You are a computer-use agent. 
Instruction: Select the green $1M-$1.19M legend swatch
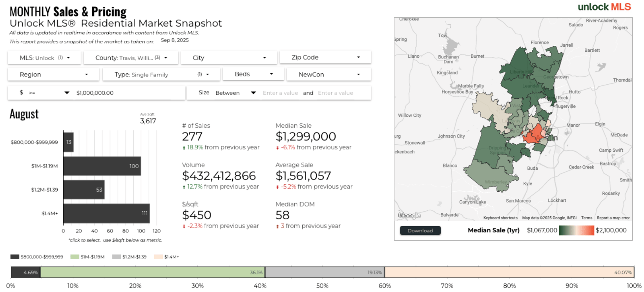pyautogui.click(x=75, y=257)
